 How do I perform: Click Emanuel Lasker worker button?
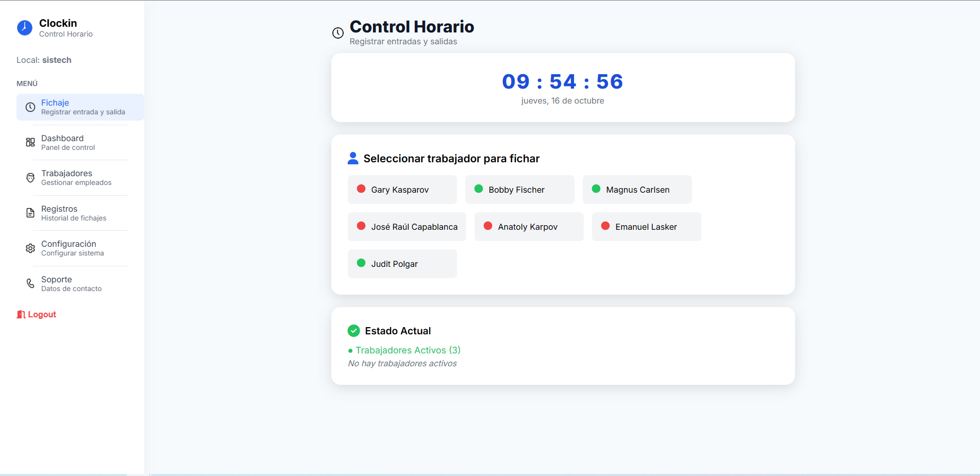tap(646, 227)
